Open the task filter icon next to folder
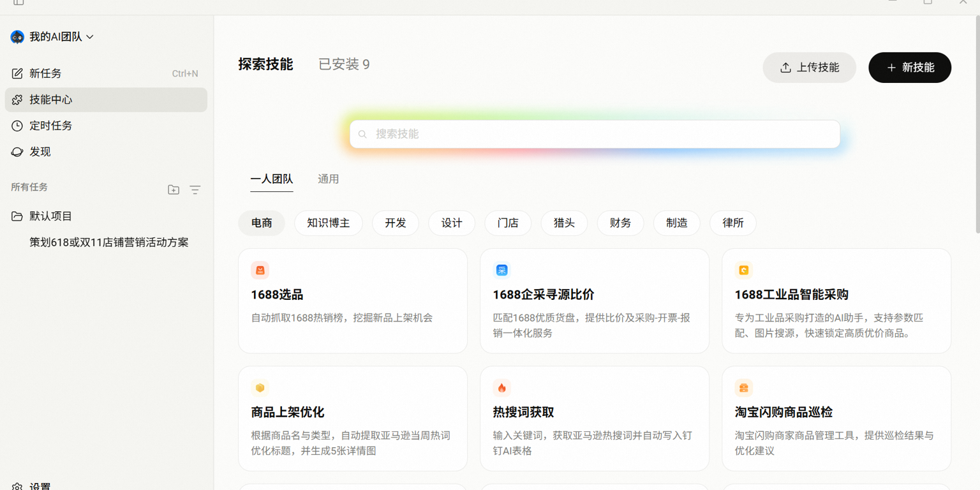This screenshot has width=980, height=490. 195,189
